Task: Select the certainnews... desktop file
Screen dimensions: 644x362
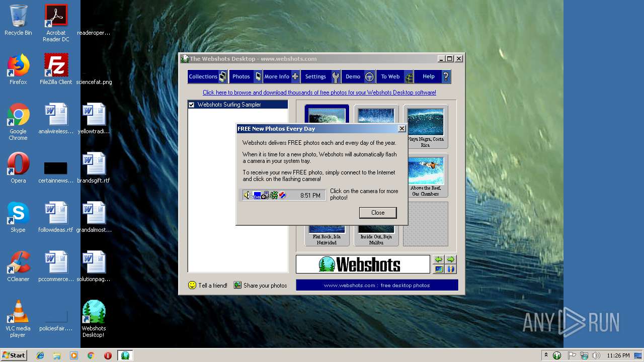Action: click(56, 171)
